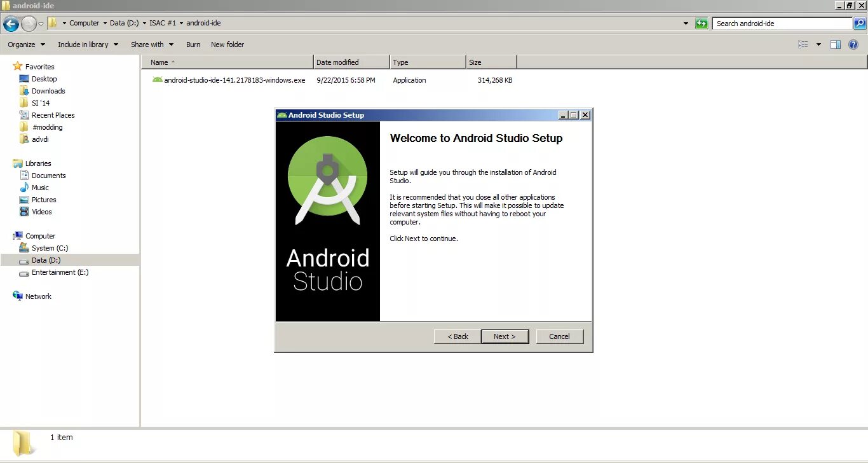868x463 pixels.
Task: Click the Network globe icon
Action: tap(18, 296)
